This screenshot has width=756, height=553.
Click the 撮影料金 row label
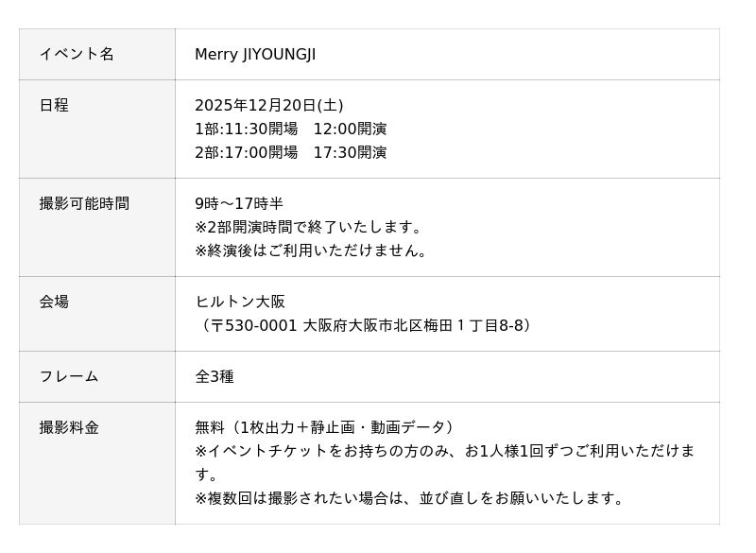click(x=69, y=427)
